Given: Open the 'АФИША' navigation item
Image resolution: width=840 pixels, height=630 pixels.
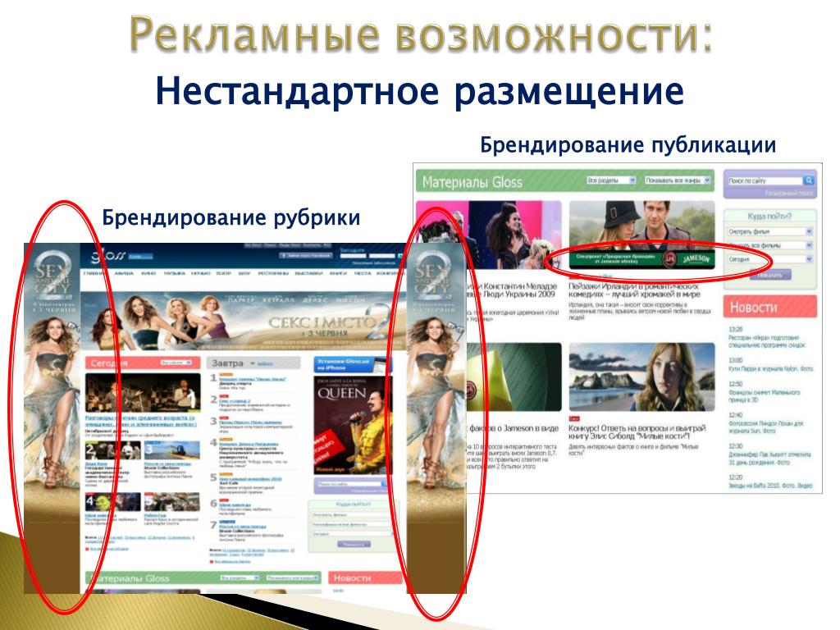Looking at the screenshot, I should click(x=124, y=273).
